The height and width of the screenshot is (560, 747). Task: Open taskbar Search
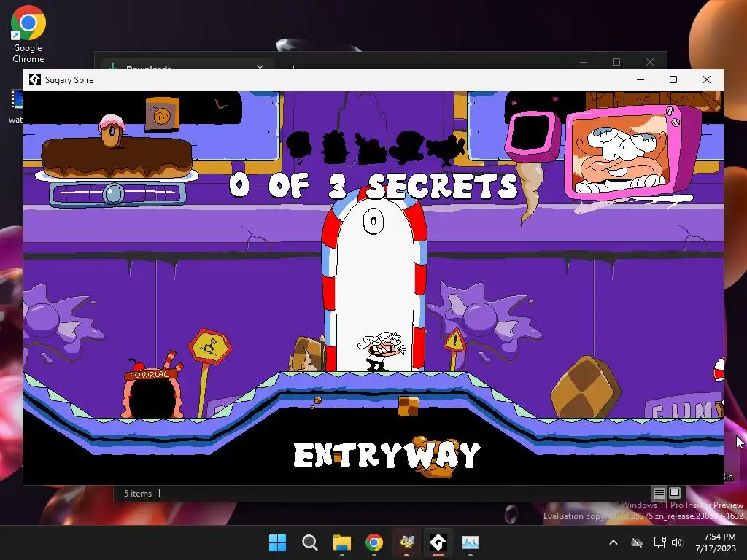[x=309, y=542]
